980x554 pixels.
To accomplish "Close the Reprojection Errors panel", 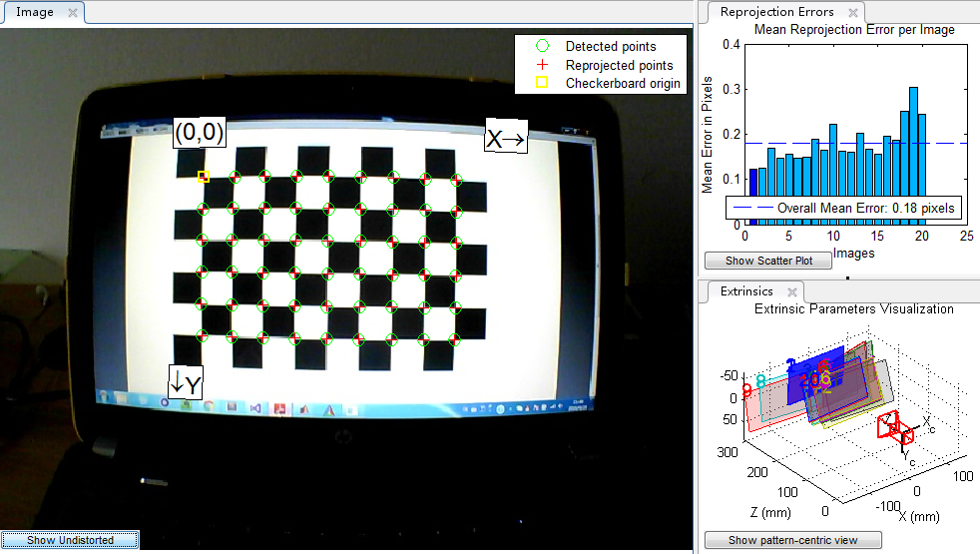I will point(853,13).
